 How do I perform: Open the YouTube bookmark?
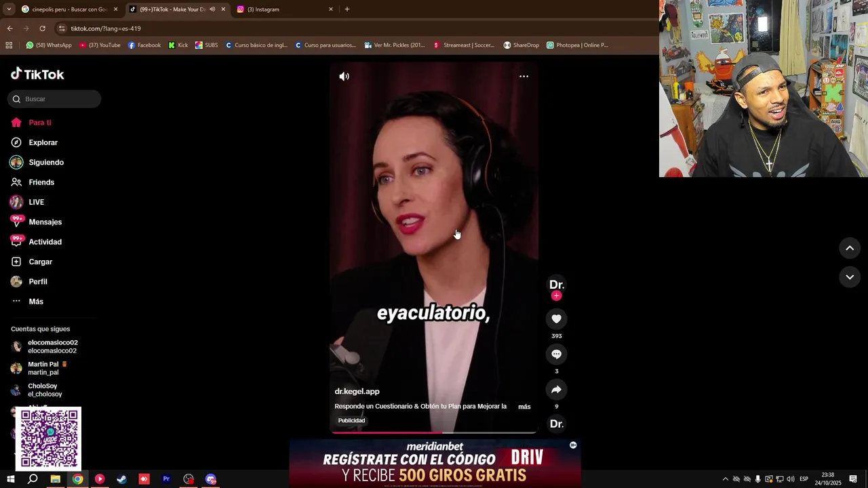click(x=100, y=45)
